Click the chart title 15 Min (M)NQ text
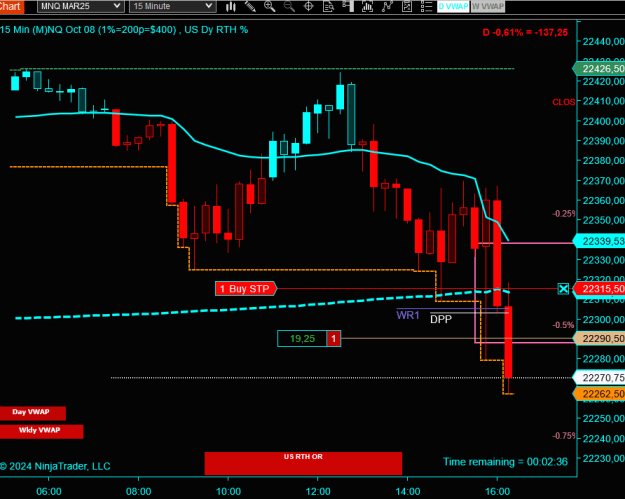 click(124, 30)
